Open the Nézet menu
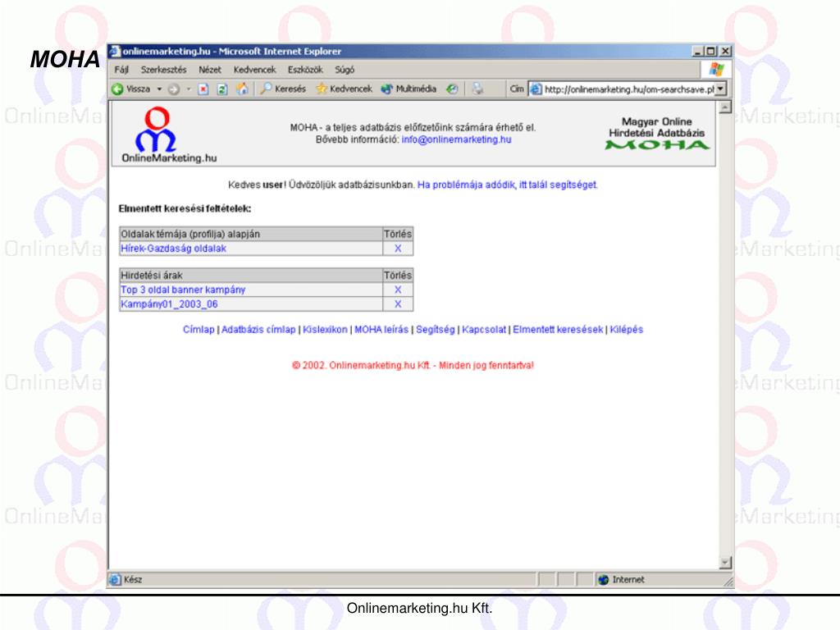Screen dimensions: 840x630 [209, 70]
